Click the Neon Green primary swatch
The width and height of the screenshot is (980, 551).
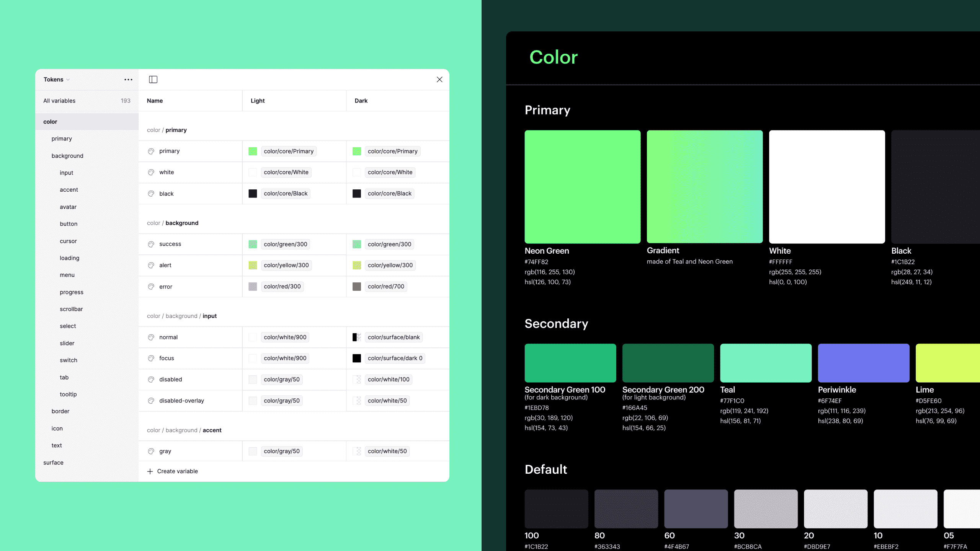(582, 187)
